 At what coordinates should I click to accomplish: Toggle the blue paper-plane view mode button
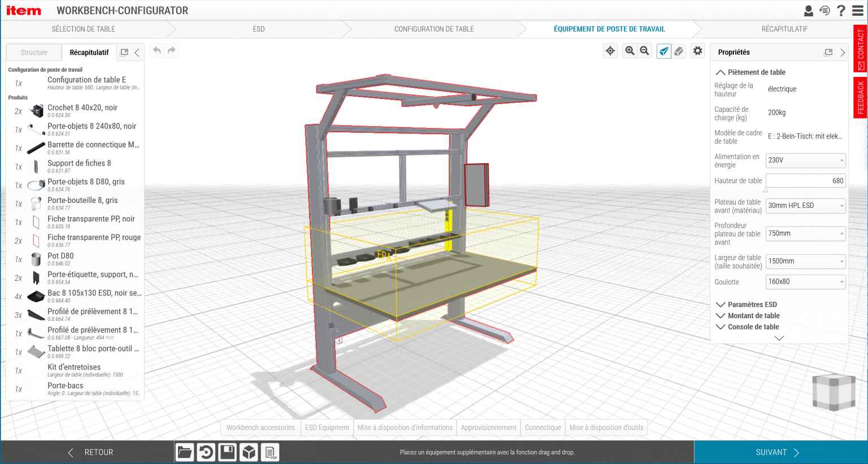664,51
